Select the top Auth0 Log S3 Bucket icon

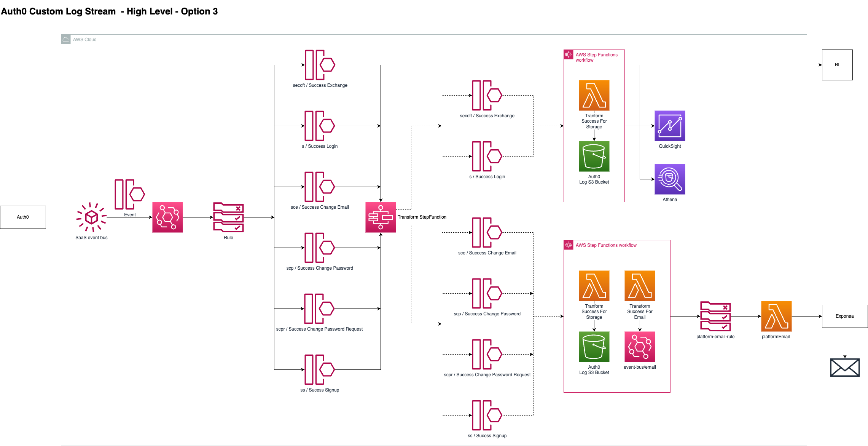[x=594, y=156]
